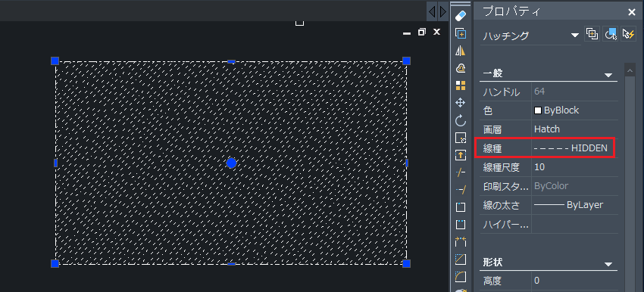Select the Copy tool in Modify toolbar
The height and width of the screenshot is (292, 644).
pyautogui.click(x=461, y=33)
